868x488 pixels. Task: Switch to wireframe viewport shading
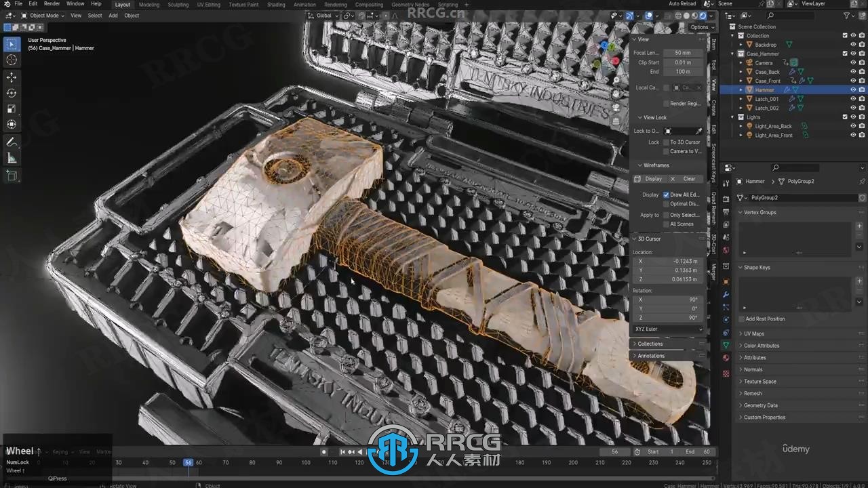point(678,16)
